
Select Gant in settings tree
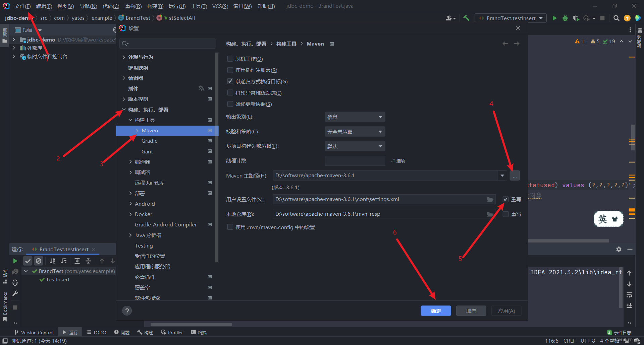tap(147, 151)
